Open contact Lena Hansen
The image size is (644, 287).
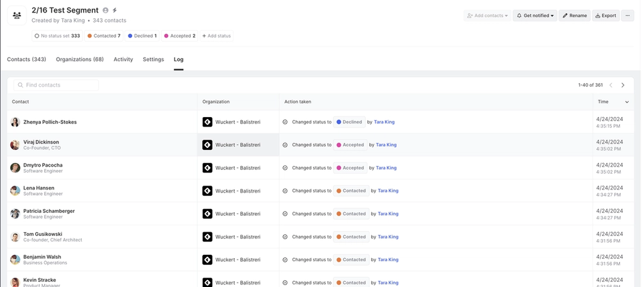pos(38,188)
